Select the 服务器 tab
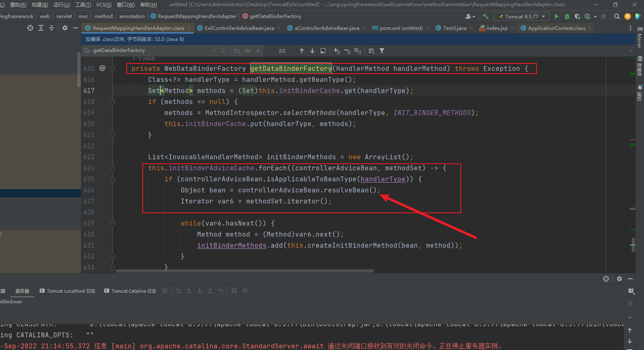This screenshot has width=644, height=350. point(22,291)
